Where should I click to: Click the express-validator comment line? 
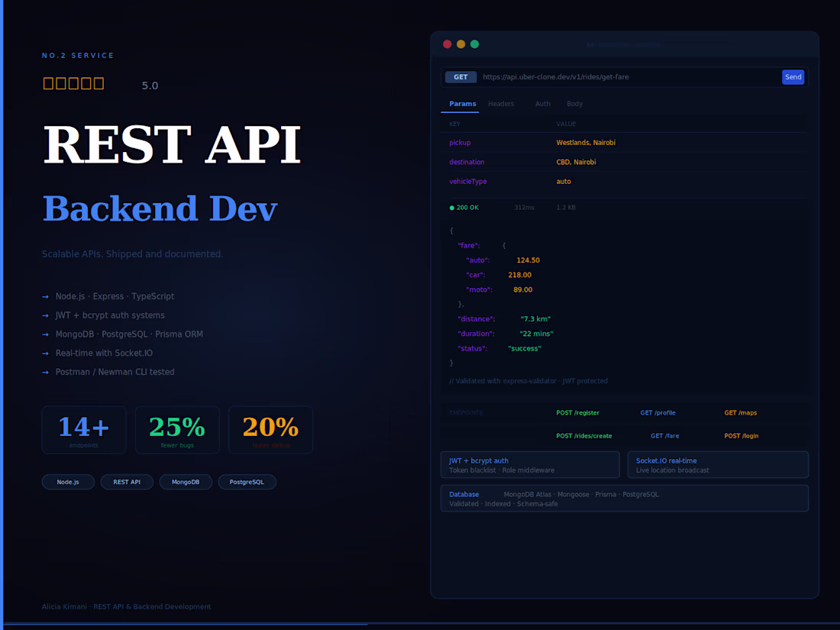[528, 381]
